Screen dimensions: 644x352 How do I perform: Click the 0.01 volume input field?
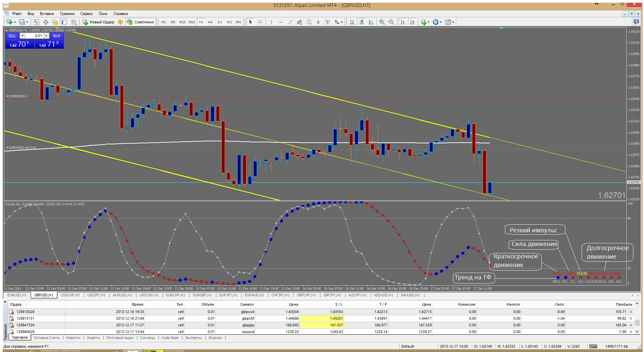click(35, 36)
